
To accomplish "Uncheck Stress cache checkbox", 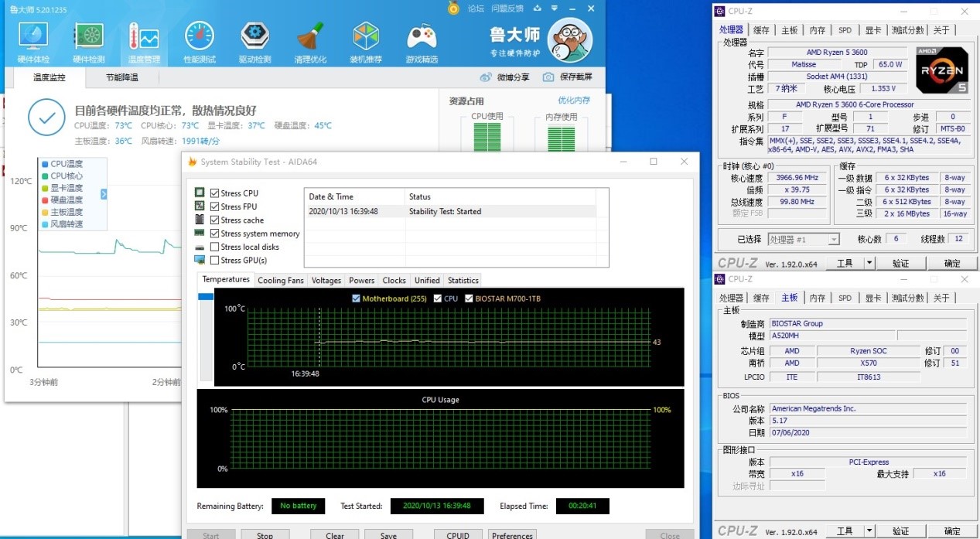I will click(215, 220).
